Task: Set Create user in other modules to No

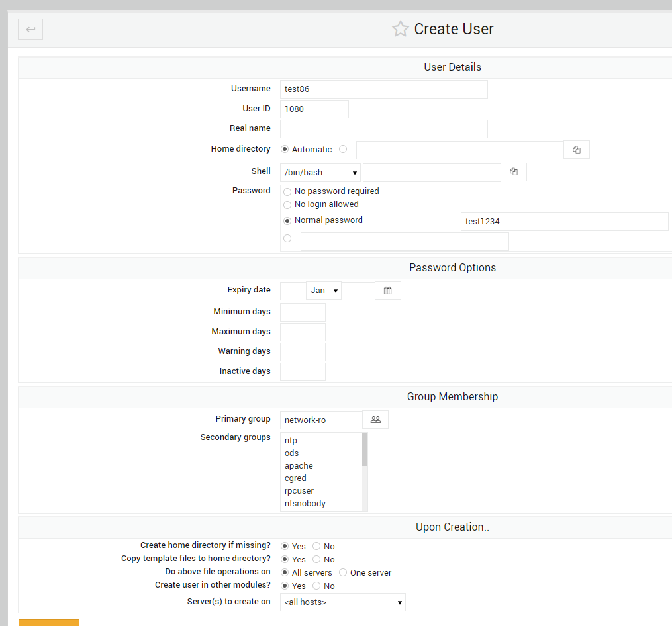Action: (x=316, y=586)
